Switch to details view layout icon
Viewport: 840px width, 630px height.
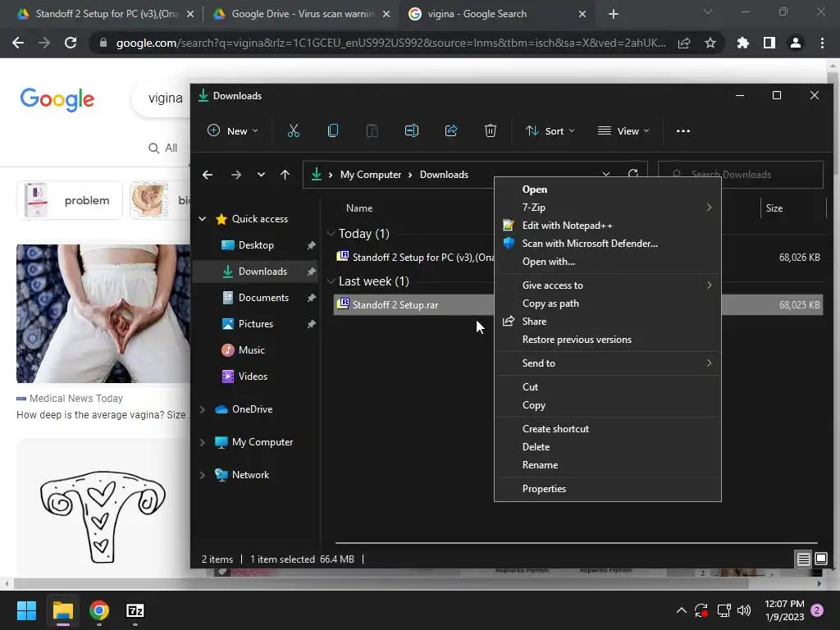pos(803,559)
